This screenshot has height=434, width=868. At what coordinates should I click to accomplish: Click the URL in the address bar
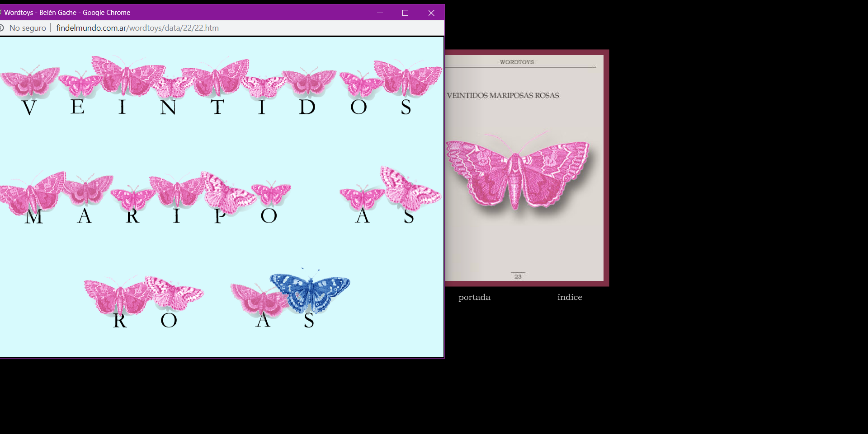(x=137, y=28)
